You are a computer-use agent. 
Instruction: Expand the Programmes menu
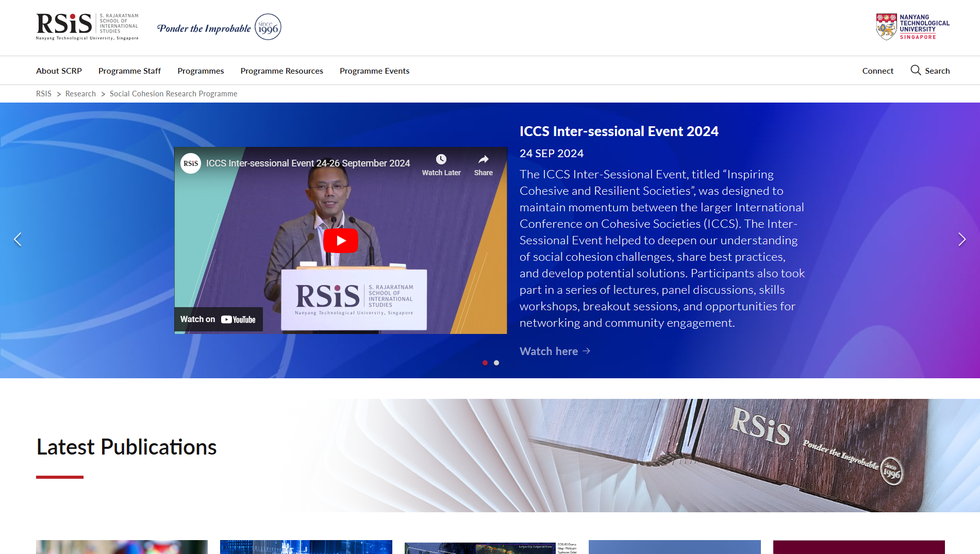(201, 71)
